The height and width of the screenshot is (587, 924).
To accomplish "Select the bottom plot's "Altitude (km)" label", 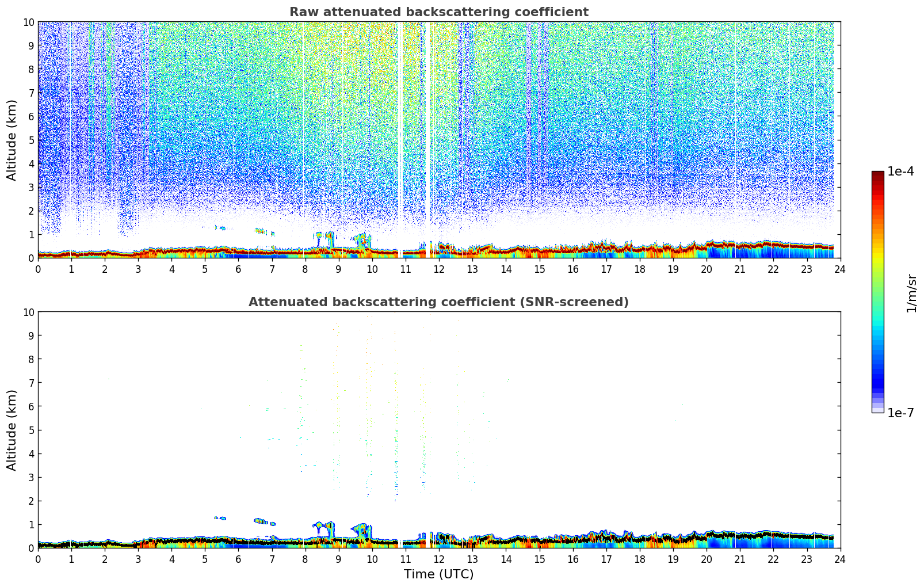I will [x=12, y=430].
